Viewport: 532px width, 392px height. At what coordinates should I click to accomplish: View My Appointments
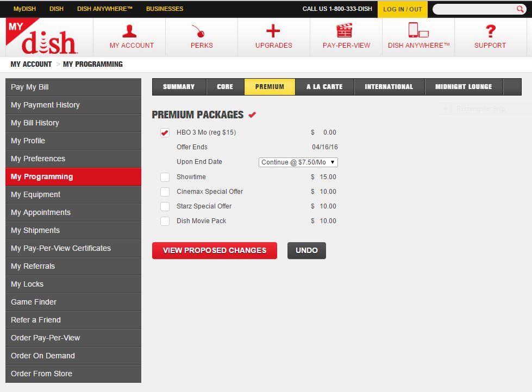point(73,213)
